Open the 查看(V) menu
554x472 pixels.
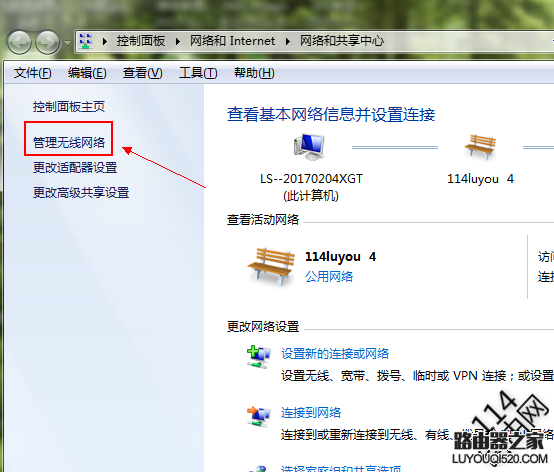coord(142,73)
